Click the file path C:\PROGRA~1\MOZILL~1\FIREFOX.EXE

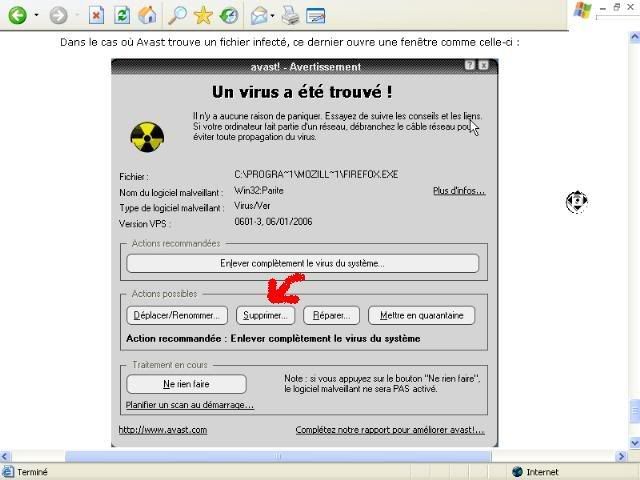coord(316,175)
